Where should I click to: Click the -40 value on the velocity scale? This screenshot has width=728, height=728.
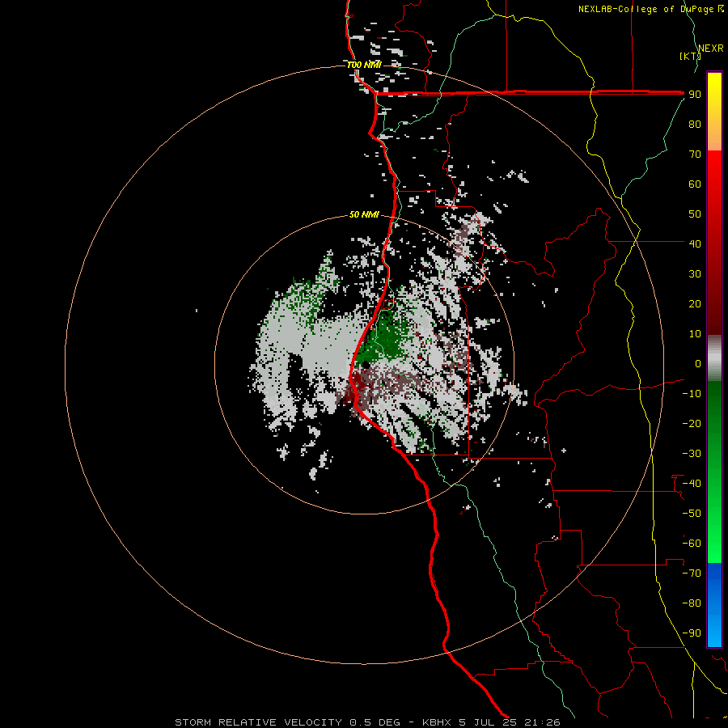(692, 484)
